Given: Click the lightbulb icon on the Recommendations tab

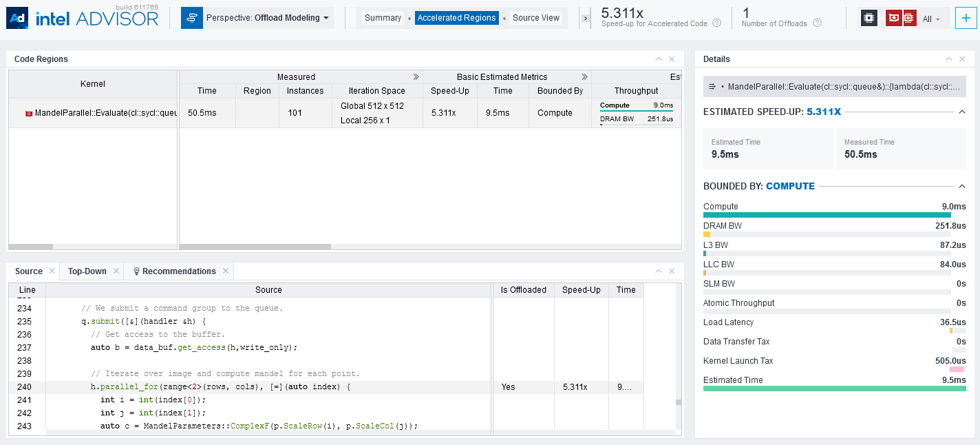Looking at the screenshot, I should pyautogui.click(x=136, y=271).
